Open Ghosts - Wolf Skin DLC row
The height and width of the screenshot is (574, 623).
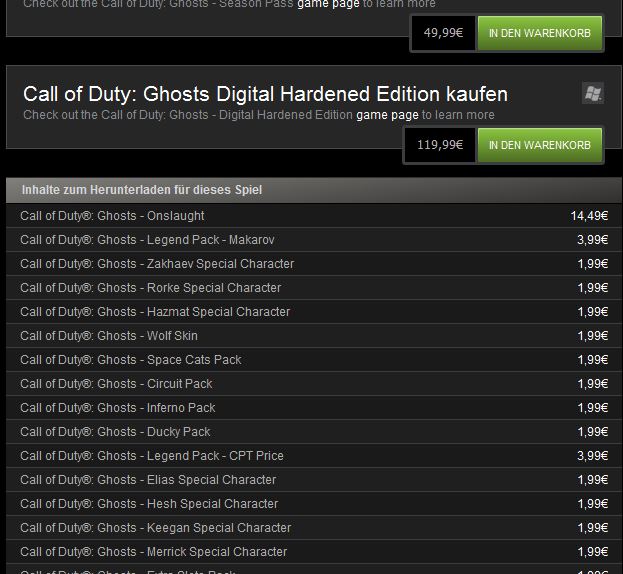314,336
